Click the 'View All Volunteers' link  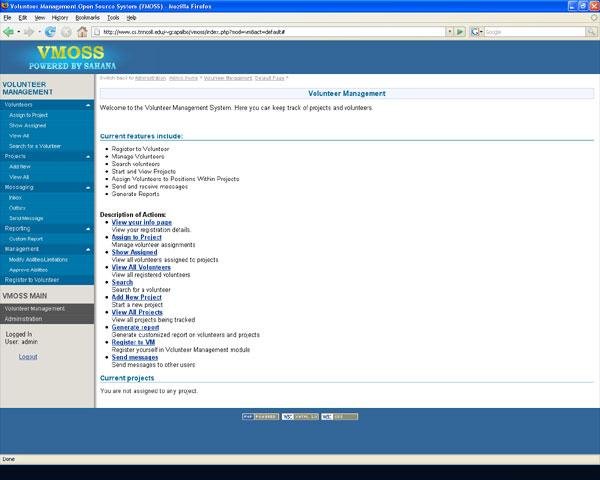[x=141, y=267]
